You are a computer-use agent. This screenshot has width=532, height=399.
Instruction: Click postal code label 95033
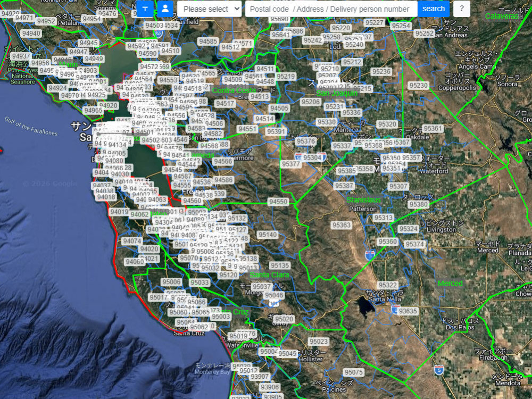[199, 282]
